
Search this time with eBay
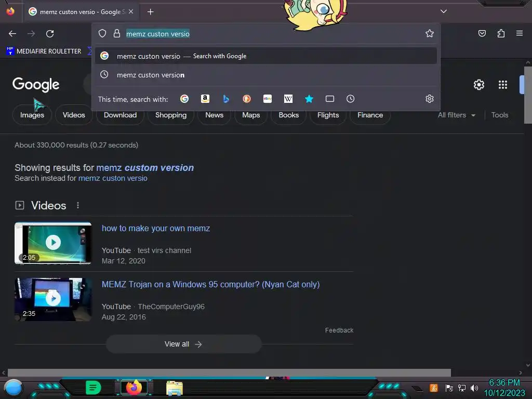coord(268,99)
